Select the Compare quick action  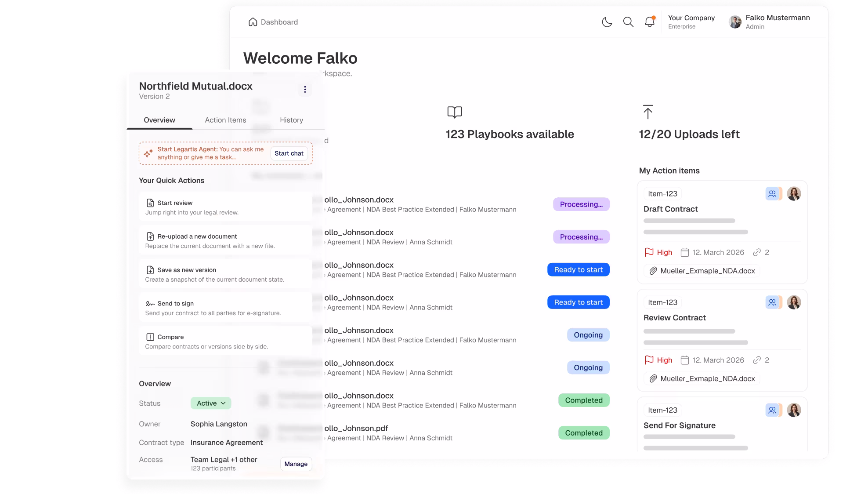(225, 341)
